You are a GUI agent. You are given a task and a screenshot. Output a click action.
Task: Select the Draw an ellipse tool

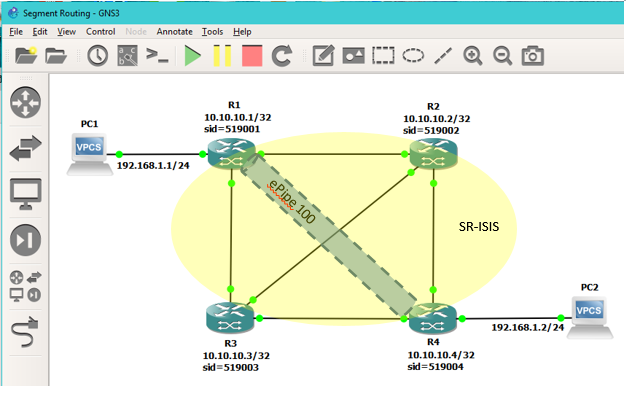413,56
